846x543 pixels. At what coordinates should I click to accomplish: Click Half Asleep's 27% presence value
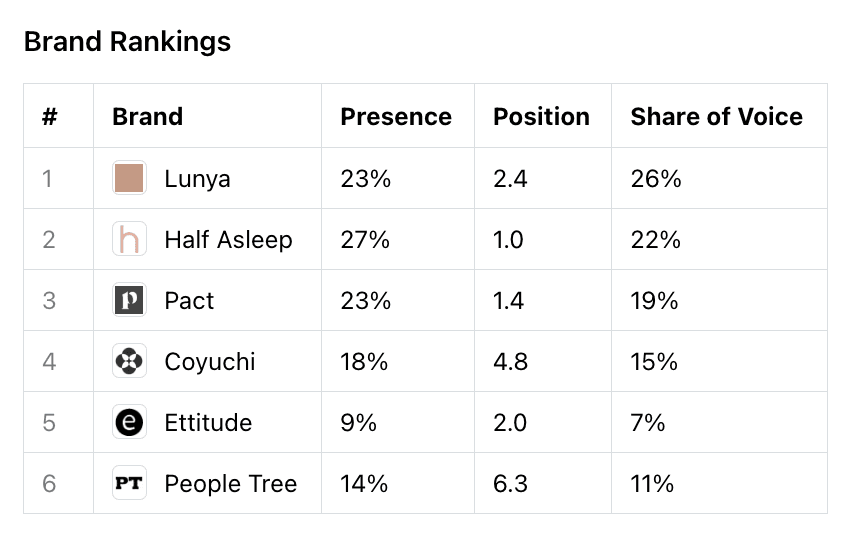[x=365, y=240]
